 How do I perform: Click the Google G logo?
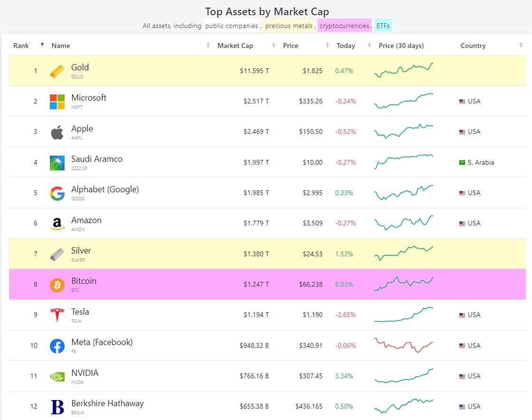[x=57, y=193]
